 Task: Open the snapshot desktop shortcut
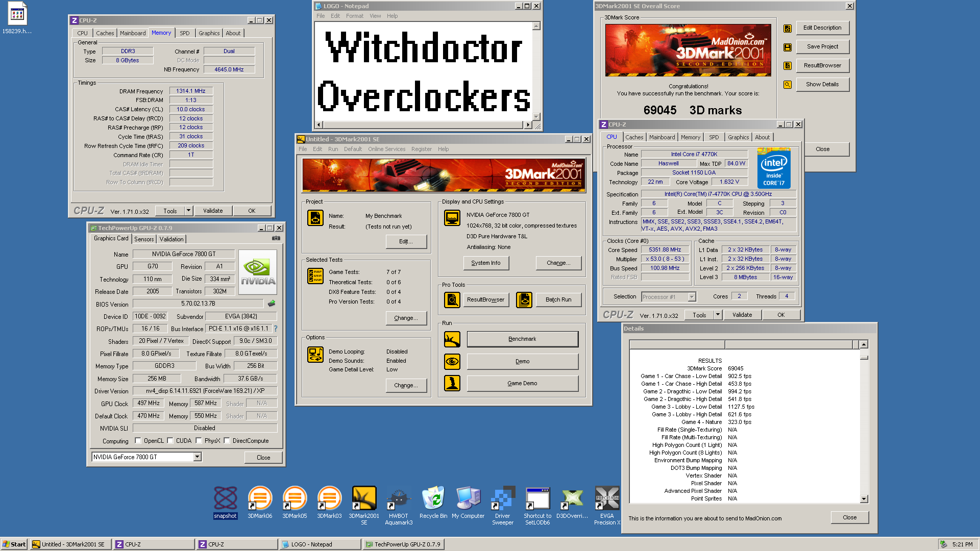coord(225,502)
